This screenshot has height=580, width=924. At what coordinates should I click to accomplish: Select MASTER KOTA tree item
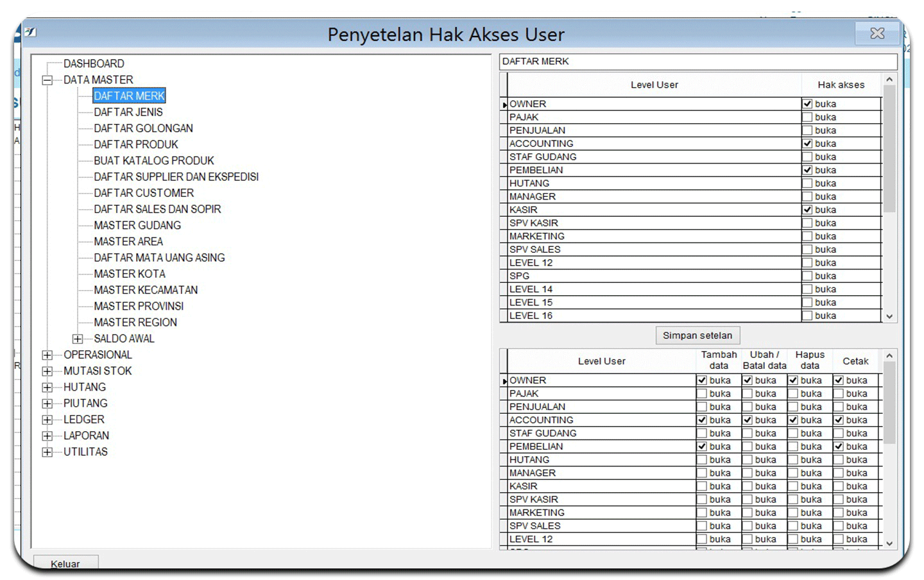pyautogui.click(x=130, y=274)
